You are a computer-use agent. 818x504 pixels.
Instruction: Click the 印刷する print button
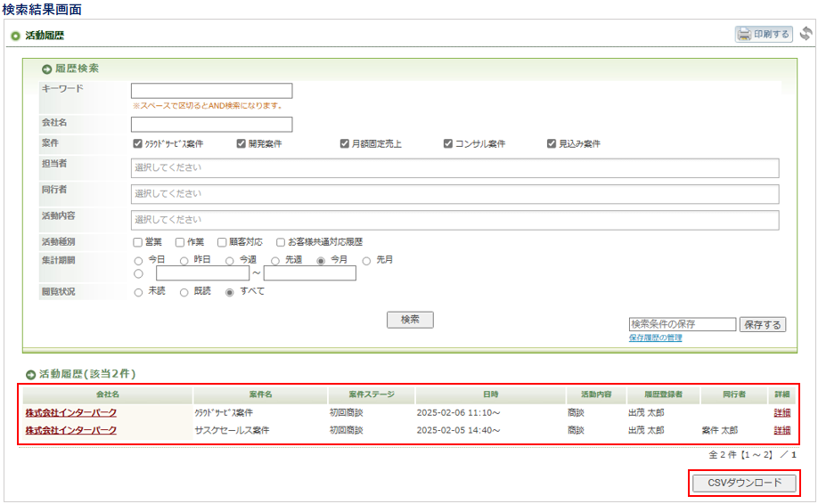coord(764,35)
